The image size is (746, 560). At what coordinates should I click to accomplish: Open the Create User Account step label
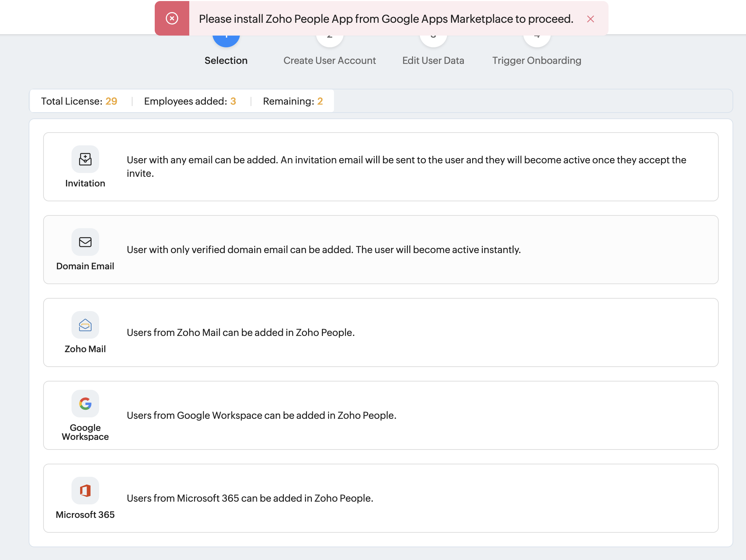tap(329, 60)
